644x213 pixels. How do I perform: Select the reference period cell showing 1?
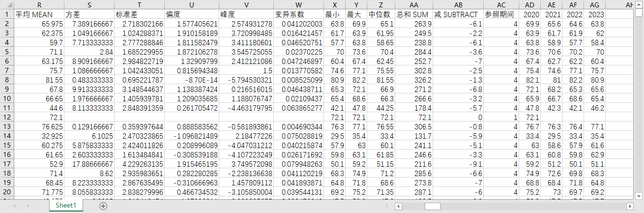point(501,117)
